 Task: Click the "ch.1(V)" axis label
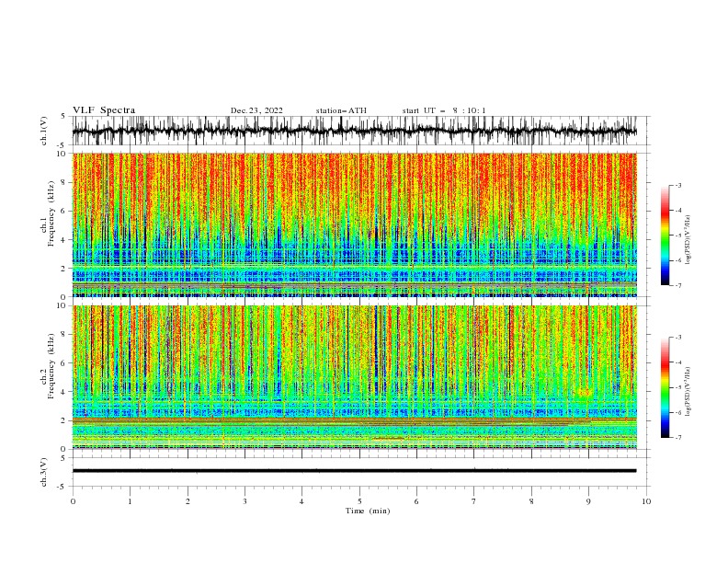click(x=44, y=131)
